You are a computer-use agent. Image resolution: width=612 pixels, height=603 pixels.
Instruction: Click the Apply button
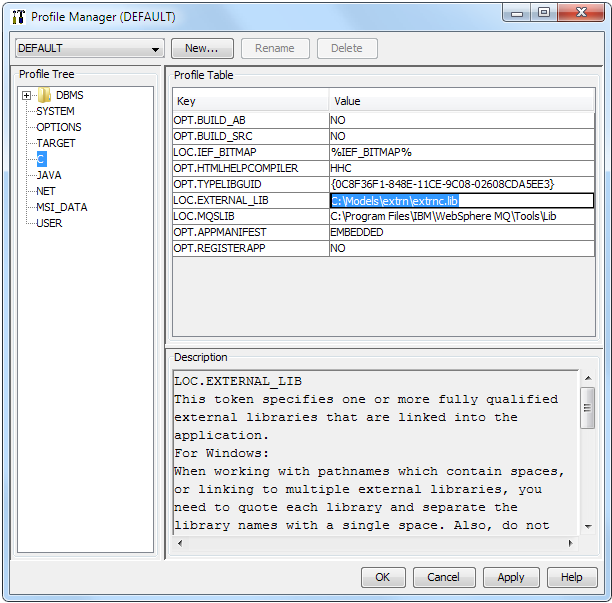click(511, 577)
